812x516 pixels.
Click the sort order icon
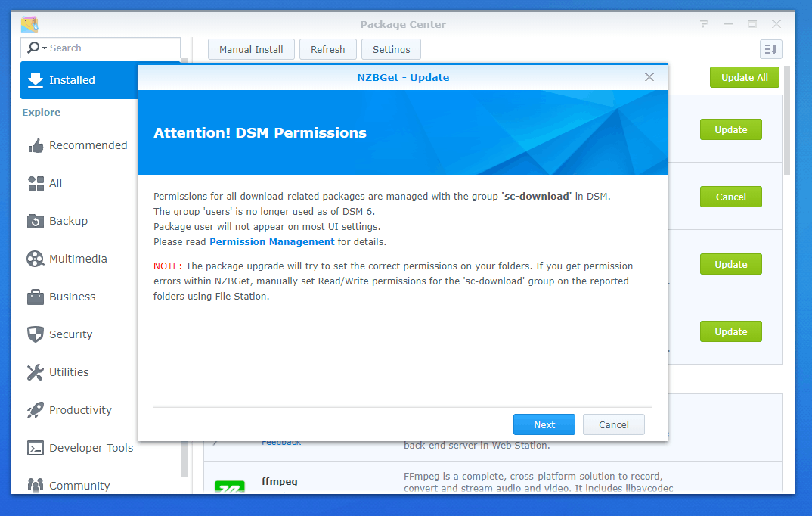click(770, 49)
